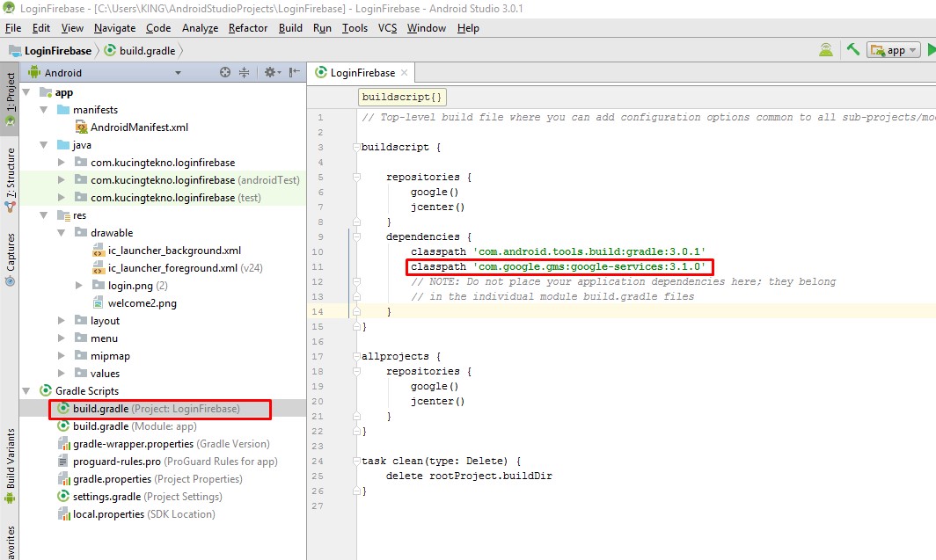This screenshot has height=560, width=936.
Task: Click the google-services classpath line in the editor
Action: click(x=558, y=266)
